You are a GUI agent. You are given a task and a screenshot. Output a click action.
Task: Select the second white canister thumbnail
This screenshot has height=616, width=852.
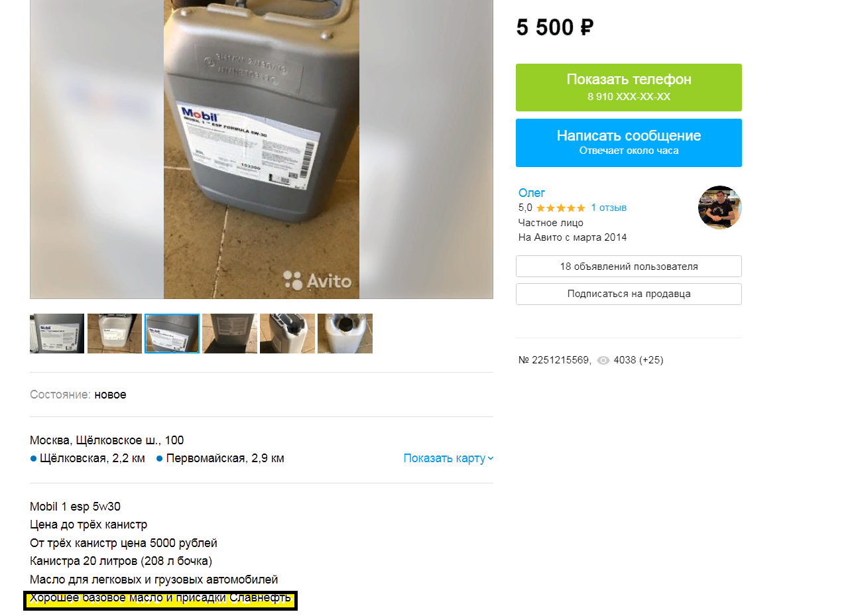(115, 334)
